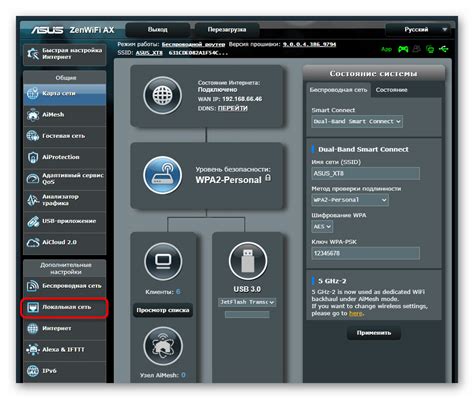Image resolution: width=474 pixels, height=399 pixels.
Task: Click the Имя сети (SSID) input field
Action: click(x=366, y=174)
